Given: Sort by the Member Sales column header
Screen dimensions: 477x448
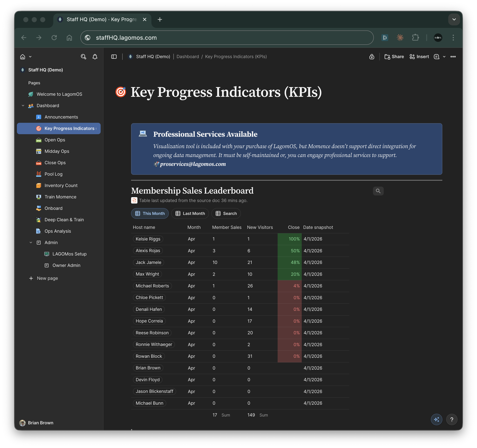Looking at the screenshot, I should 227,227.
